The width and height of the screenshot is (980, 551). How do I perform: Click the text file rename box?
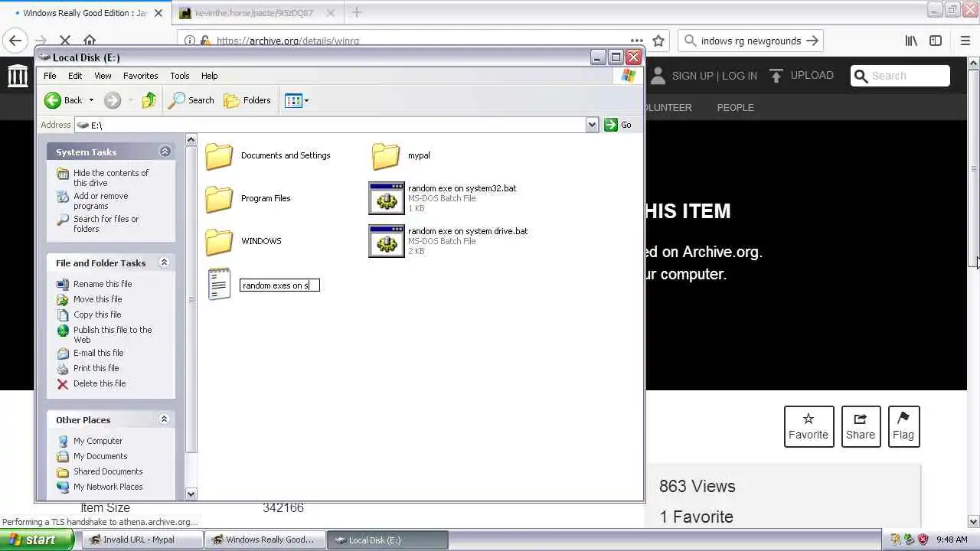pyautogui.click(x=279, y=285)
